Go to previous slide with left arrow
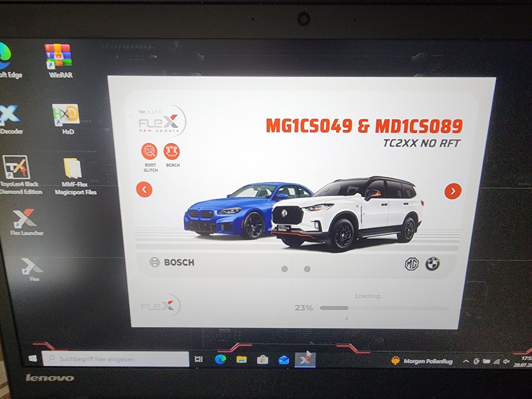 144,190
